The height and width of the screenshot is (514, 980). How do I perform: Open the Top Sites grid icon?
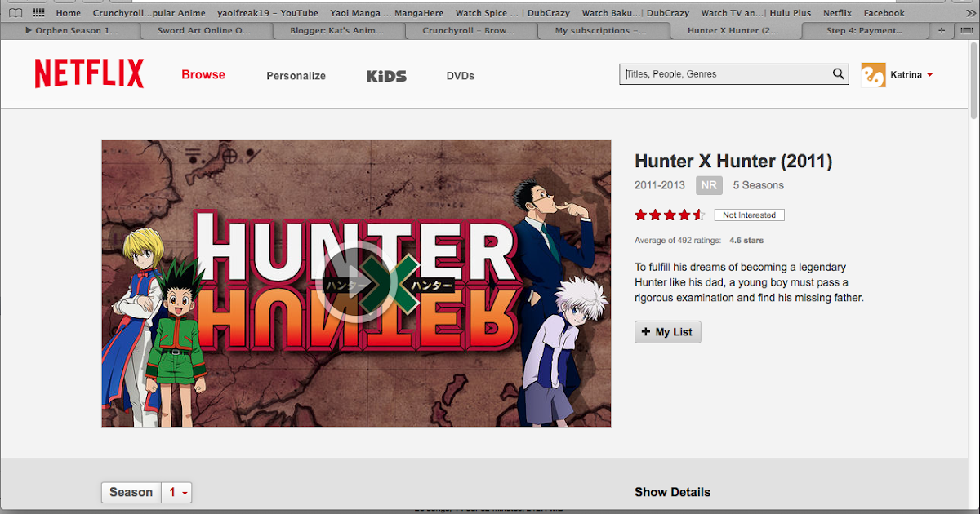pos(38,13)
